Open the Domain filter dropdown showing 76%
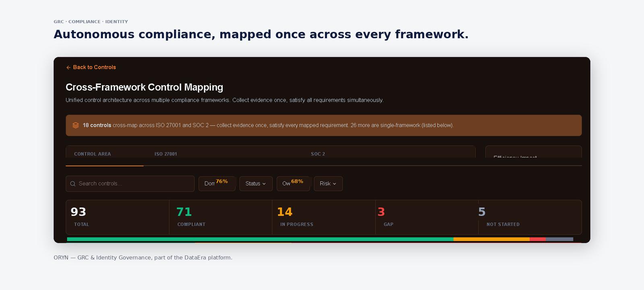The width and height of the screenshot is (644, 290). click(217, 183)
